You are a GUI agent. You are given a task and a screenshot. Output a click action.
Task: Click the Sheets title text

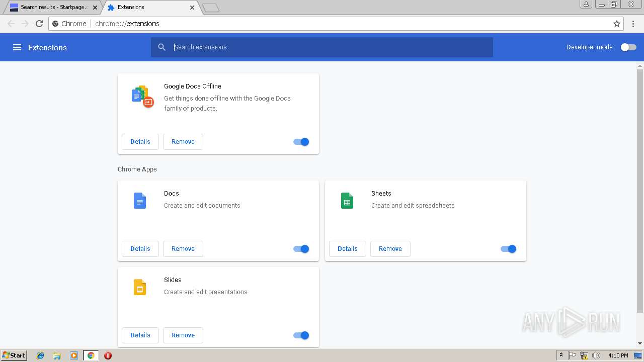point(381,194)
